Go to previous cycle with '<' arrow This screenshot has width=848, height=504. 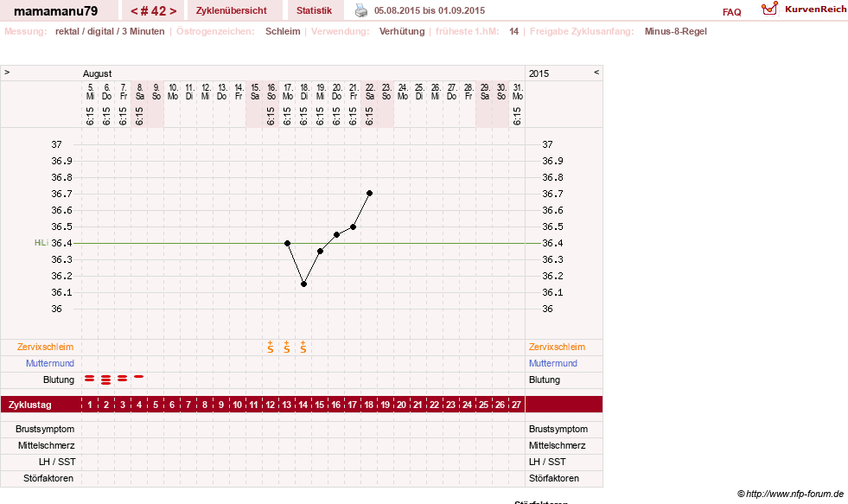134,11
